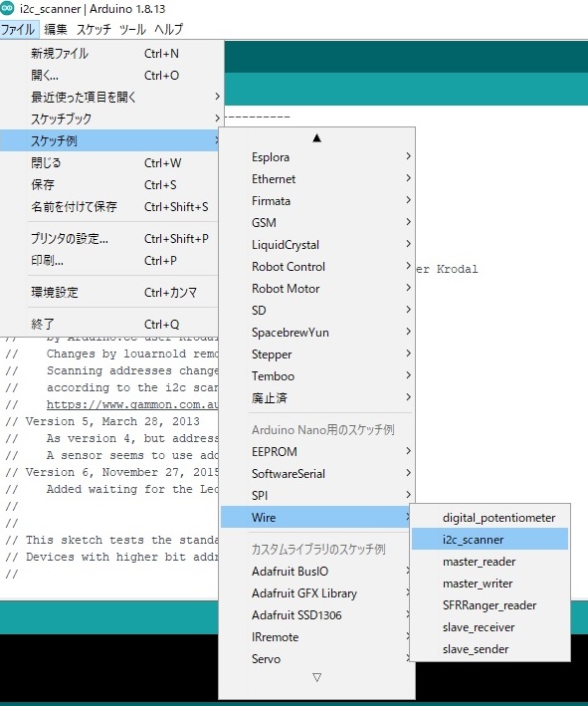Expand Servo examples

tap(316, 659)
